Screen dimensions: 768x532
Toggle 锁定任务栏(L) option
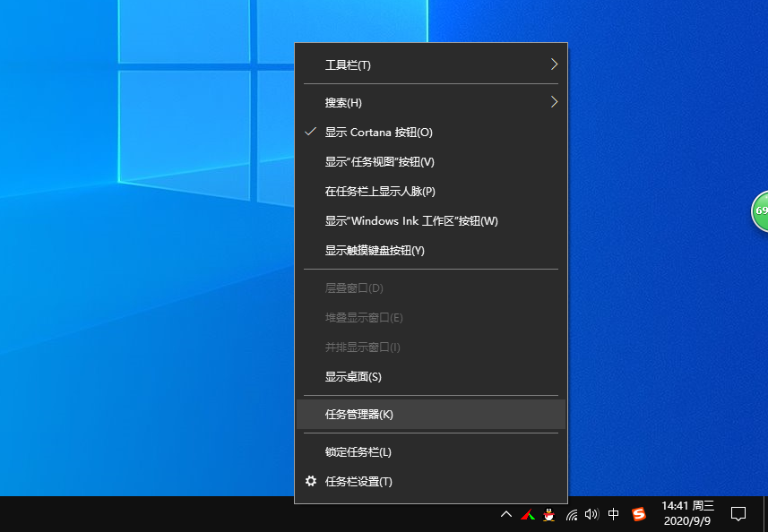click(x=430, y=451)
